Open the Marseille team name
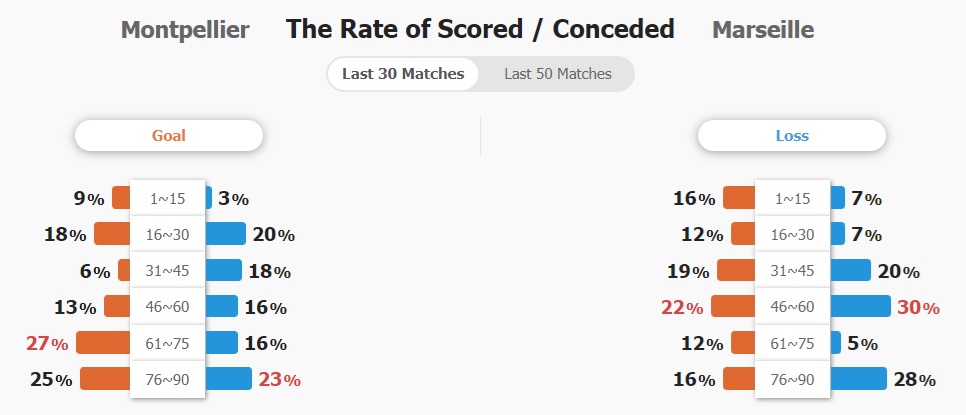This screenshot has width=966, height=415. click(763, 30)
